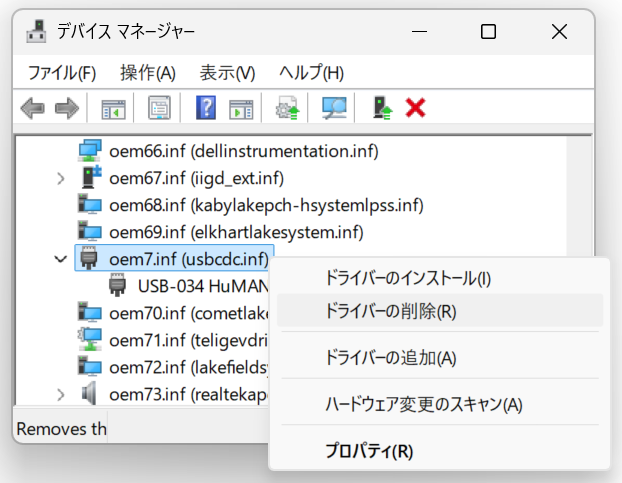Viewport: 622px width, 483px height.
Task: Close the デバイス マネージャー window
Action: (559, 31)
